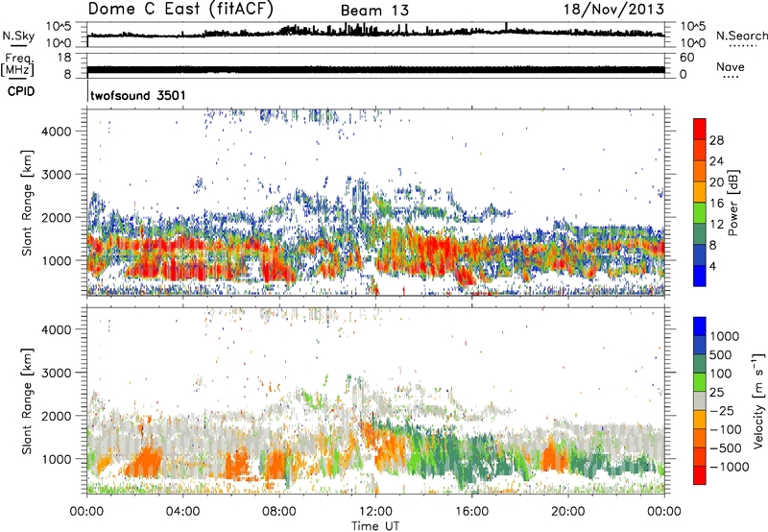Click the 'Dome C East (fitACF)' title
The image size is (768, 532).
pyautogui.click(x=181, y=10)
